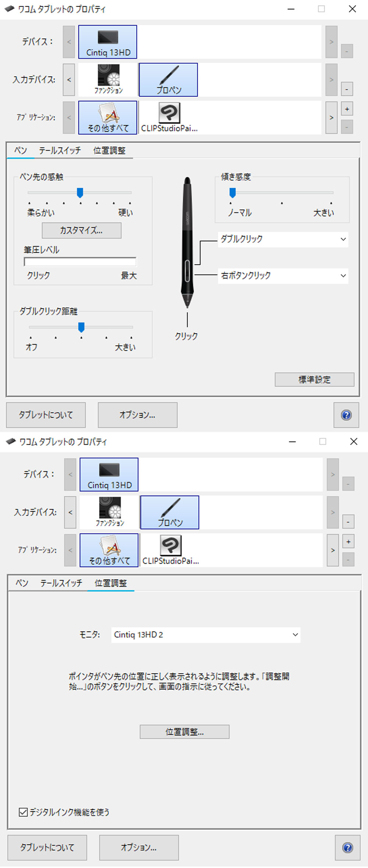
Task: Select CLIPStudioPaint application in lower window
Action: (171, 550)
